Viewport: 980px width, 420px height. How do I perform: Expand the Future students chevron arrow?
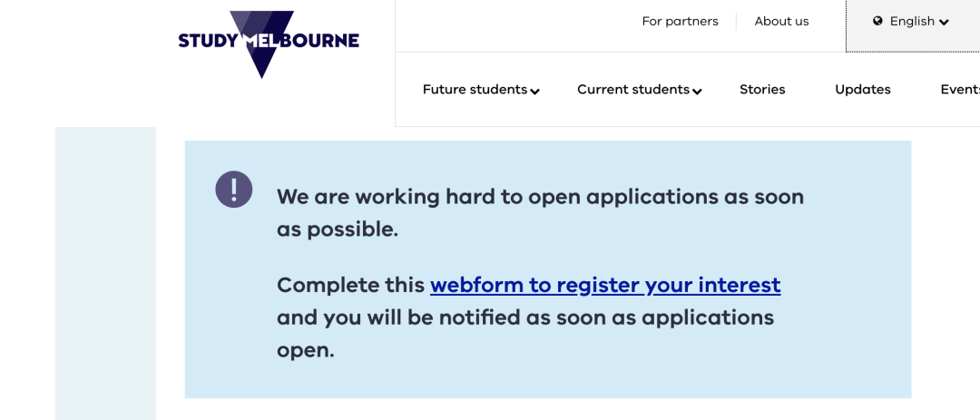(x=535, y=92)
